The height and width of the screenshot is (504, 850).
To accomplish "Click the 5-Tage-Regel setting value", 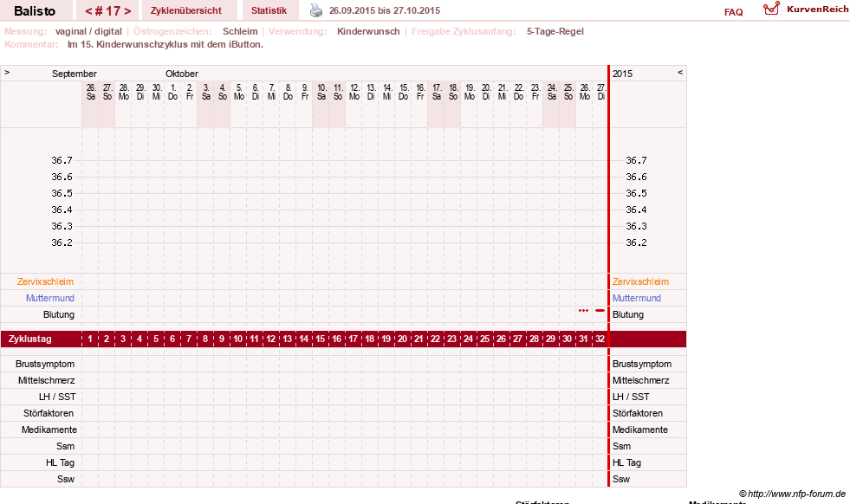I will tap(555, 31).
